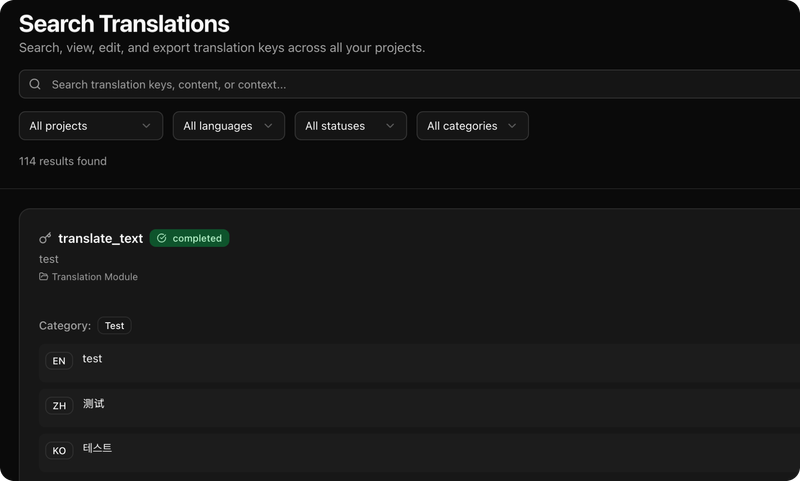Click the KO language badge
Image resolution: width=800 pixels, height=481 pixels.
click(x=59, y=451)
